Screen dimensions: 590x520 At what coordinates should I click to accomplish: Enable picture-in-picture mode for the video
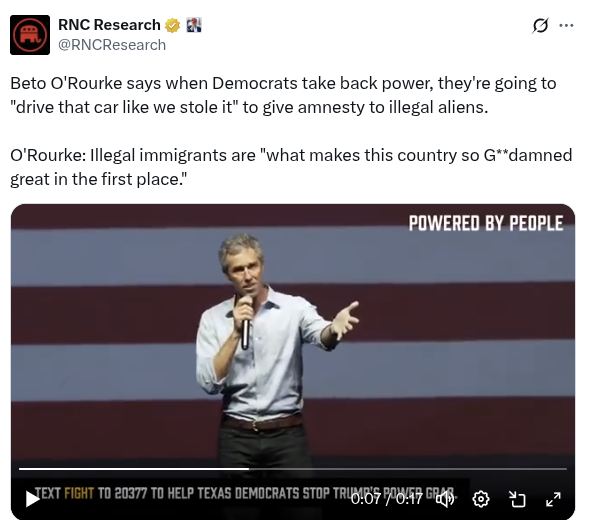pos(517,499)
